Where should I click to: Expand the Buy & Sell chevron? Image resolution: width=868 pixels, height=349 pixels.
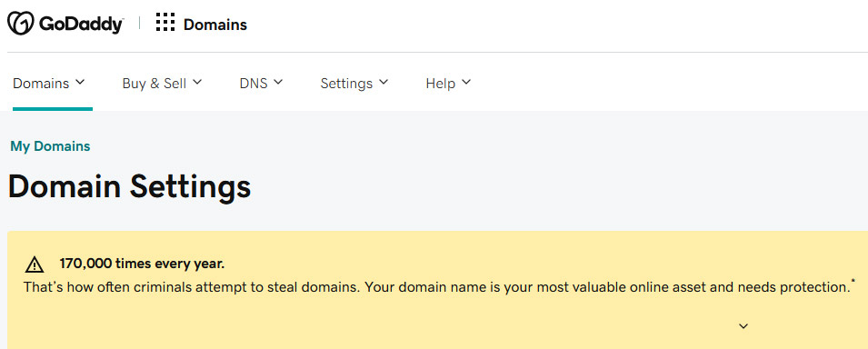[197, 82]
